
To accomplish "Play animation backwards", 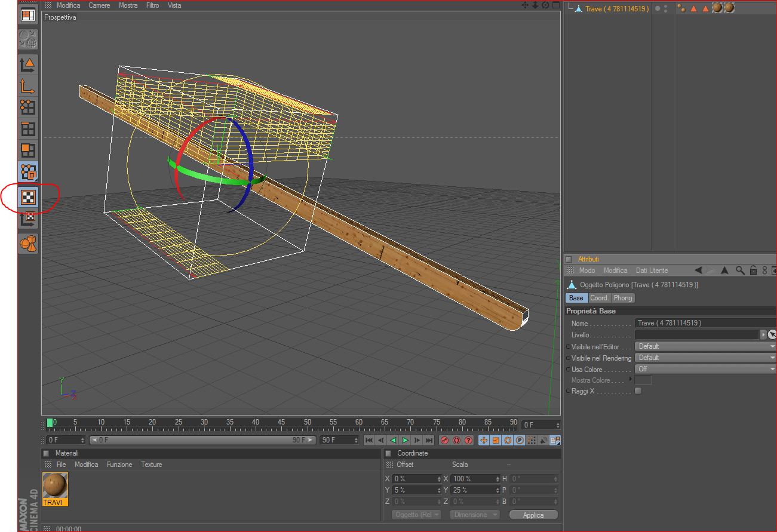I will click(393, 440).
